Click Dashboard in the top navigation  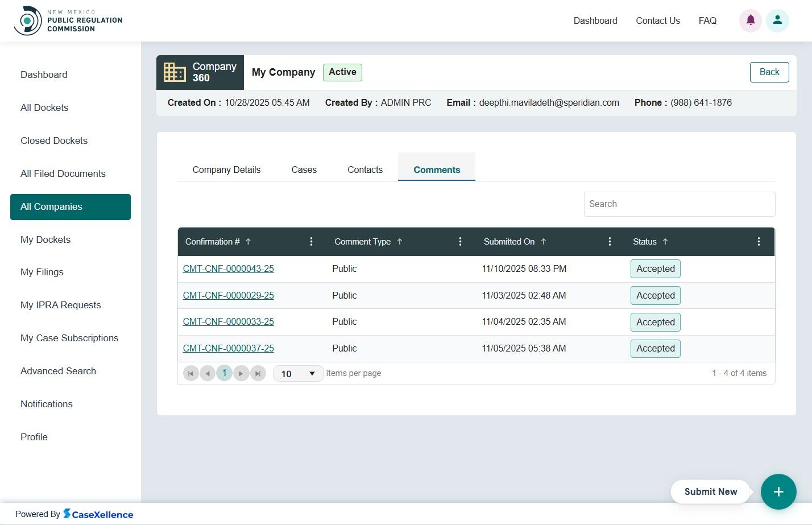[x=595, y=21]
